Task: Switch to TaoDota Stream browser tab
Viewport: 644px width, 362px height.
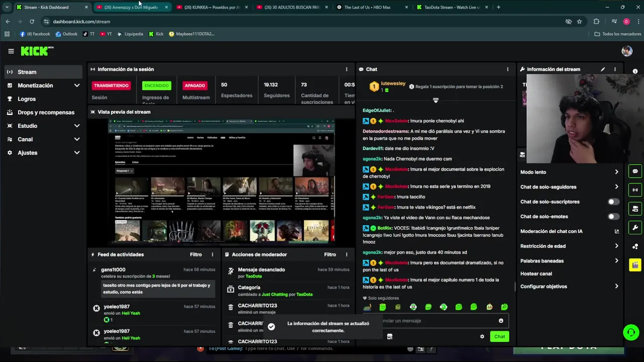Action: pos(451,7)
